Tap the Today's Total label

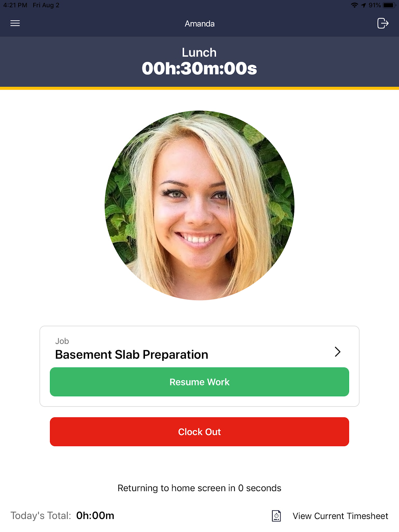point(41,515)
